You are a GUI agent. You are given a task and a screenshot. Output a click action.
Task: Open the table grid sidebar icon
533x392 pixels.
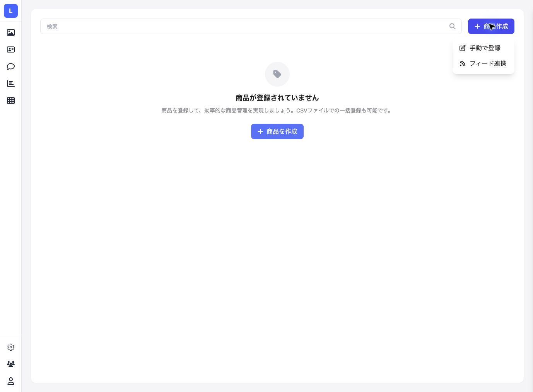pos(11,101)
